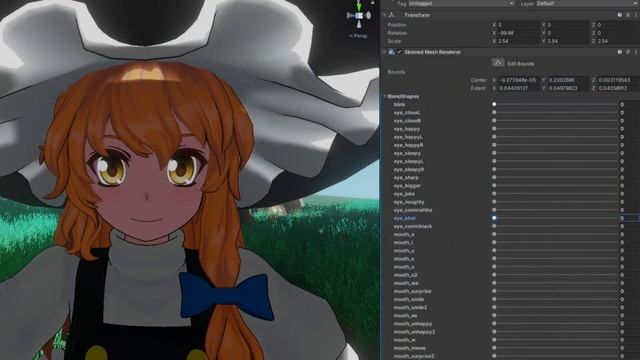Open Transform component three-dot menu
The height and width of the screenshot is (360, 640).
[x=636, y=15]
